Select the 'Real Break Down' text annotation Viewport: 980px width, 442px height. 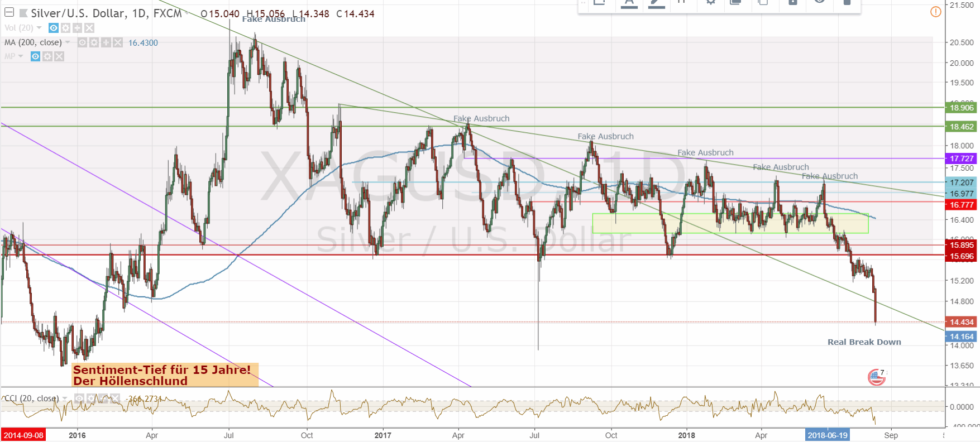click(864, 342)
